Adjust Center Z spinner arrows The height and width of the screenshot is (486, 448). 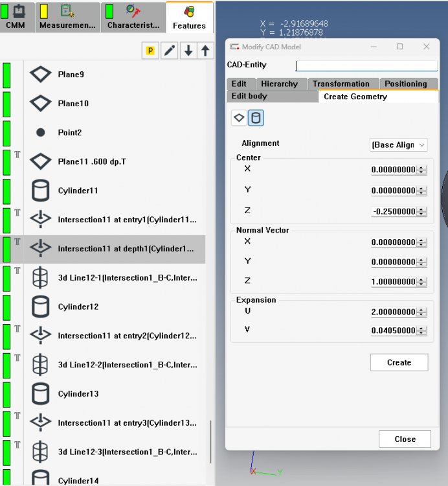(421, 212)
